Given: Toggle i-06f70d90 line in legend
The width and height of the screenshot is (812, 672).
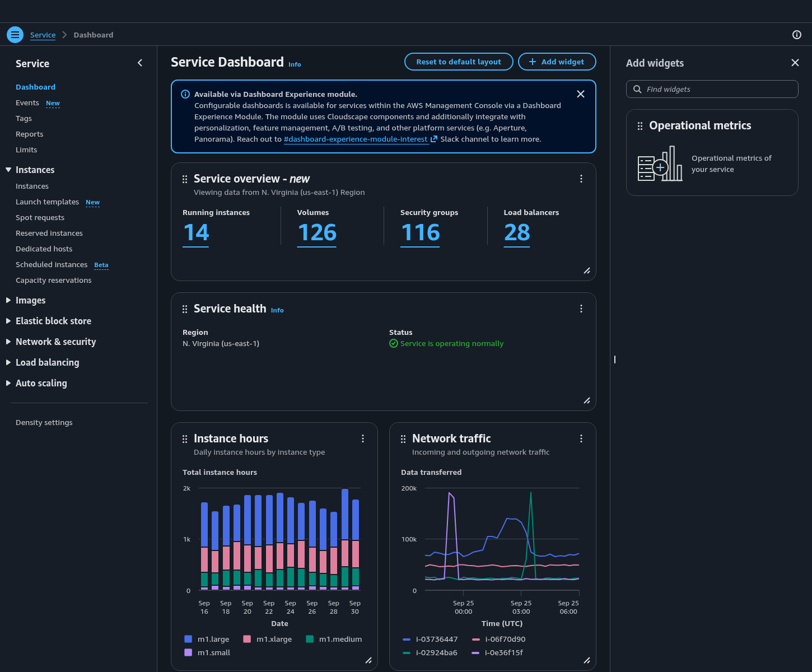Looking at the screenshot, I should pyautogui.click(x=498, y=639).
